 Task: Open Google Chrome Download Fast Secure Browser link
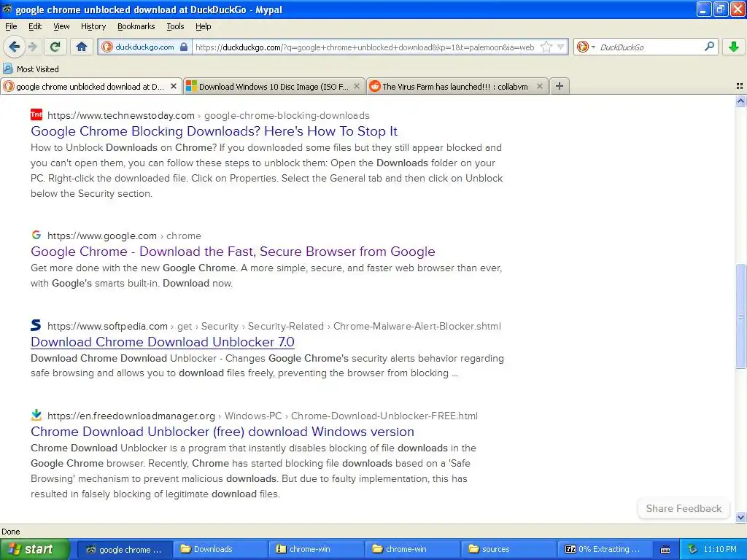click(233, 251)
